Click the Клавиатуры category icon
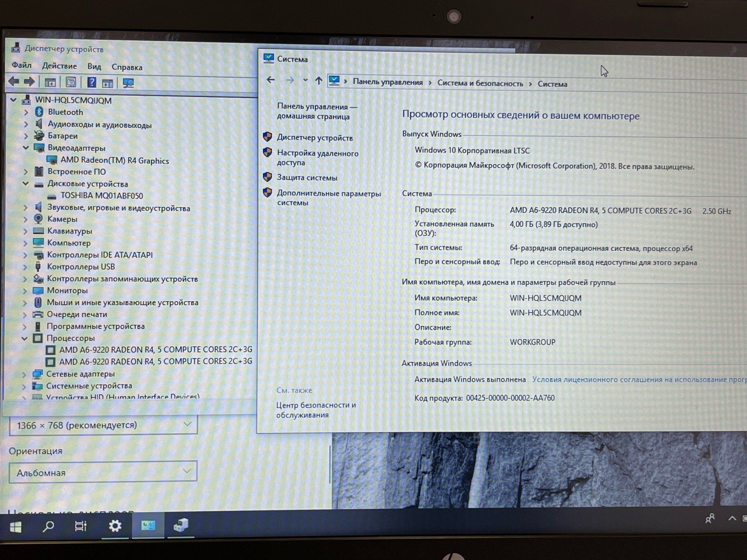Viewport: 747px width, 560px height. (x=38, y=231)
